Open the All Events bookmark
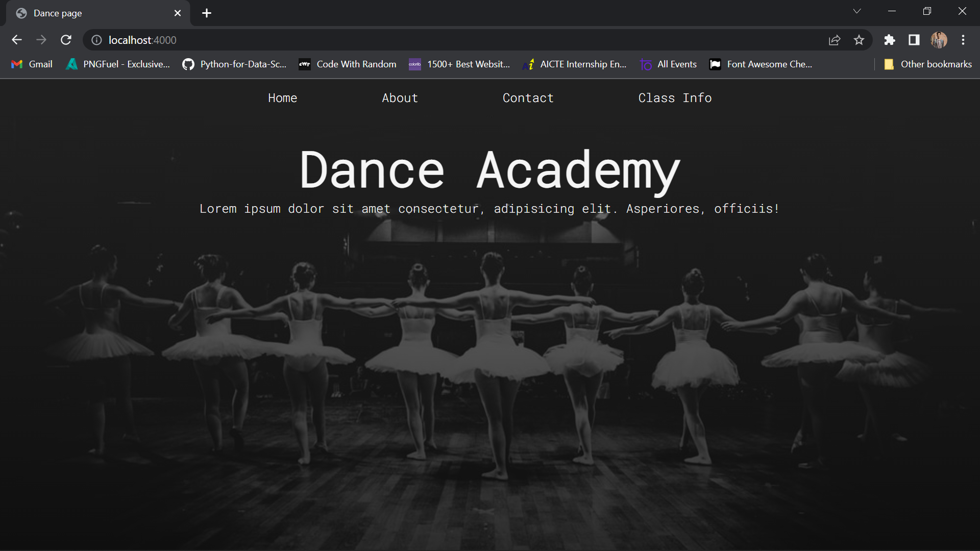 click(x=668, y=64)
